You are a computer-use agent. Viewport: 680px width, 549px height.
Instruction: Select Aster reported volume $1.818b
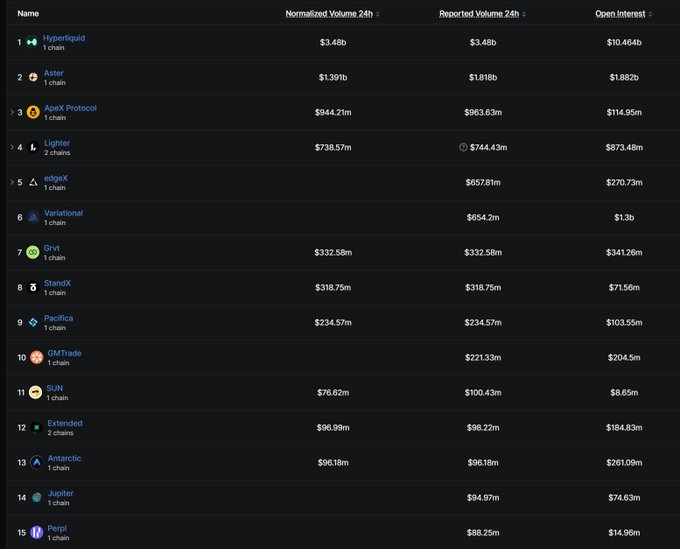[x=483, y=77]
